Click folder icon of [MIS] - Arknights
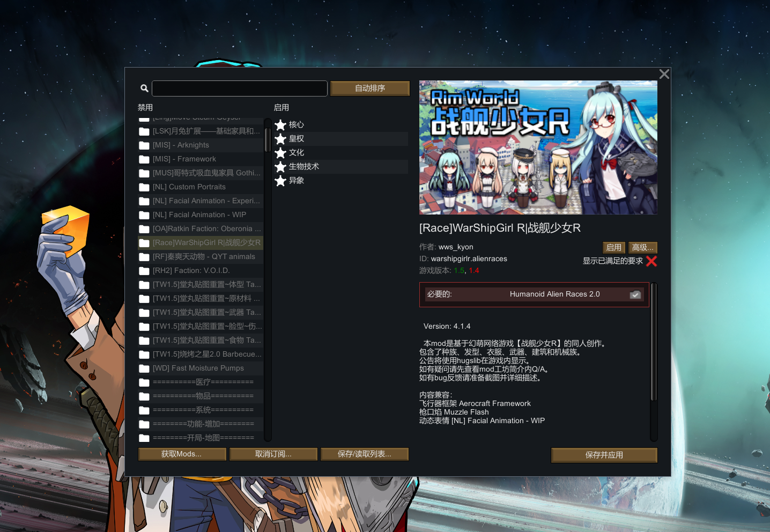 [x=144, y=145]
